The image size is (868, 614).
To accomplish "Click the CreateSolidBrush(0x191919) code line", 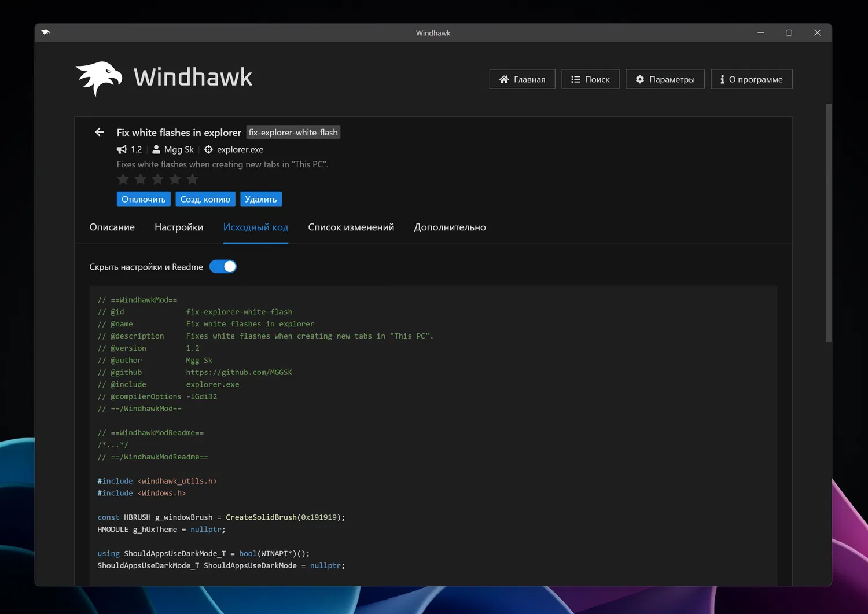I will [221, 517].
